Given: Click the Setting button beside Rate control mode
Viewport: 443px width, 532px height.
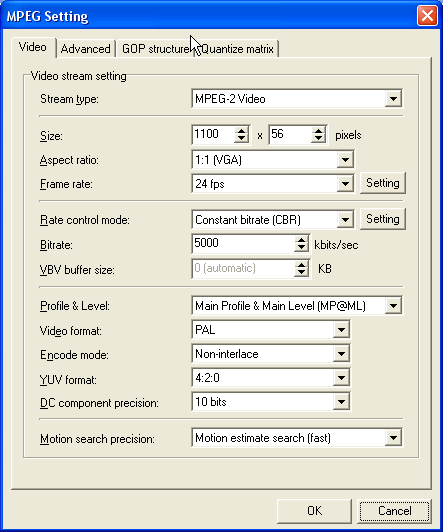Looking at the screenshot, I should click(383, 219).
